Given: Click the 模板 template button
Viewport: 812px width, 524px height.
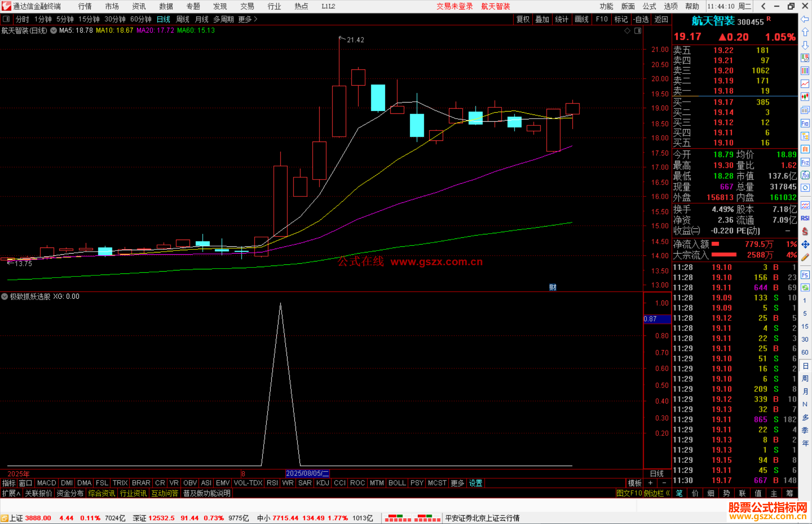Looking at the screenshot, I should pos(635,483).
